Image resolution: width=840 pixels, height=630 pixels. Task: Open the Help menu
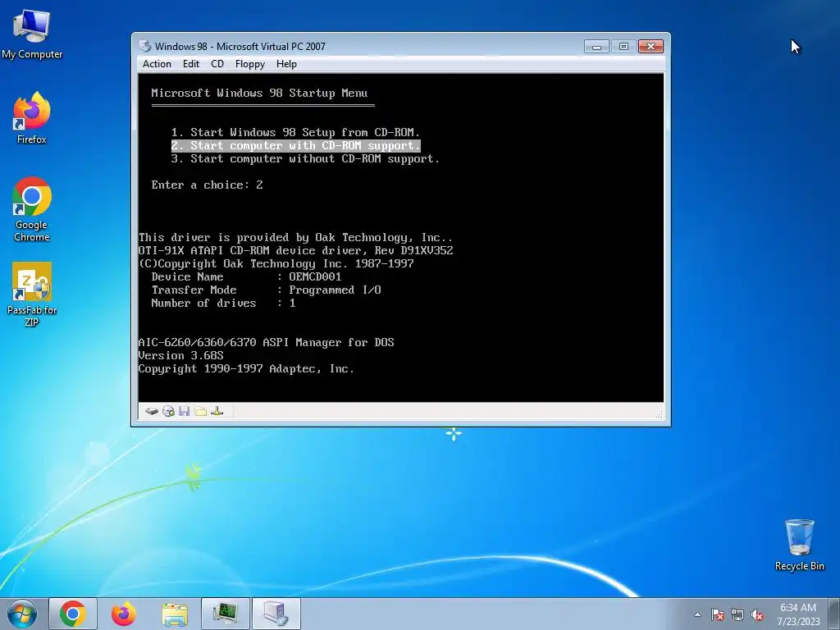[286, 64]
